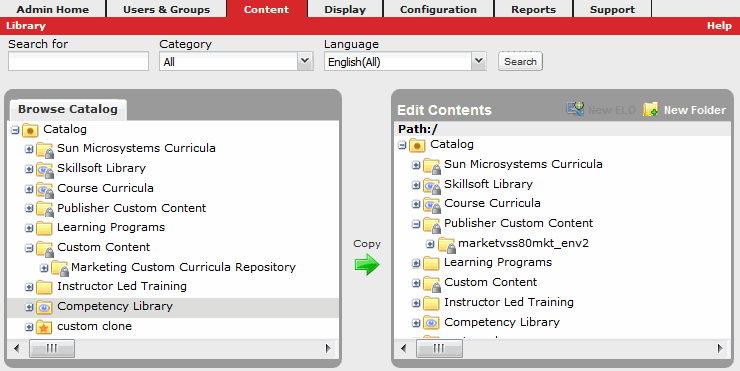The height and width of the screenshot is (371, 740).
Task: Click Marketing Custom Curricula Repository folder icon
Action: [60, 268]
